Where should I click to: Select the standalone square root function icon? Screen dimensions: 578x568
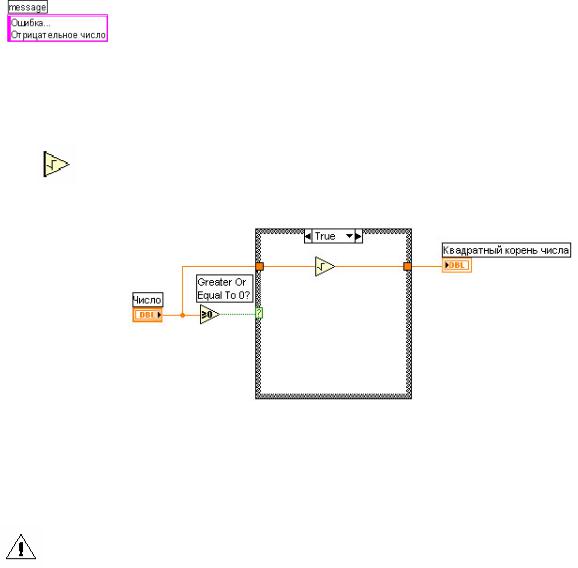click(x=56, y=164)
